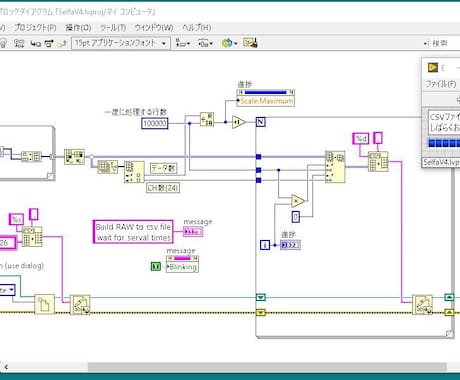Image resolution: width=460 pixels, height=380 pixels.
Task: Open the Distribute Objects dropdown
Action: (205, 43)
